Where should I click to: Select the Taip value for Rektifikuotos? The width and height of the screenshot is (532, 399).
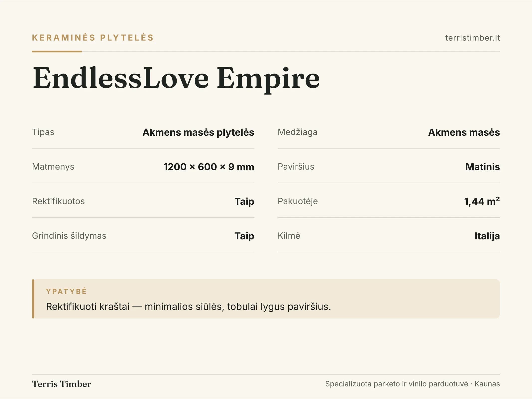click(244, 201)
